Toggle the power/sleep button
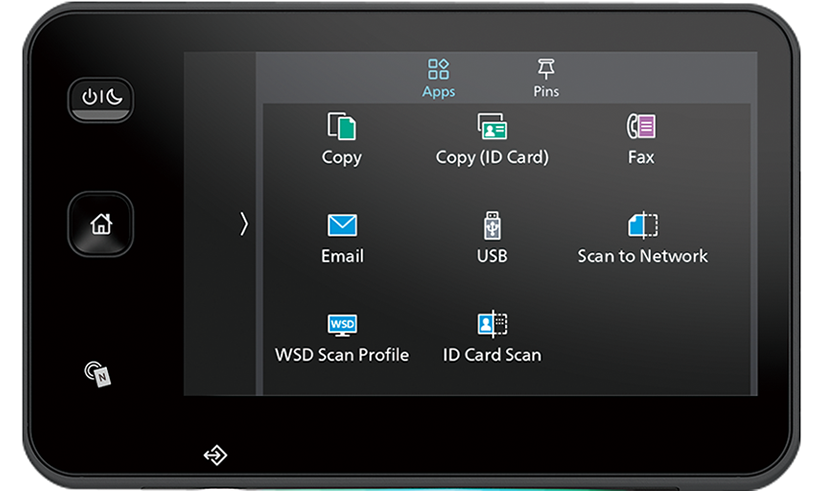 click(100, 98)
